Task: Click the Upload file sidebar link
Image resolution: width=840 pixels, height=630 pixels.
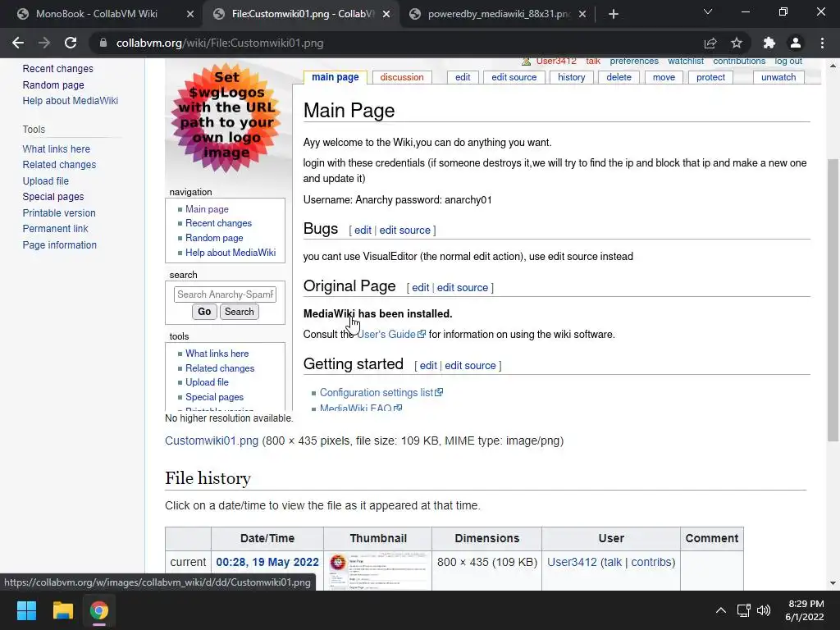Action: click(46, 181)
